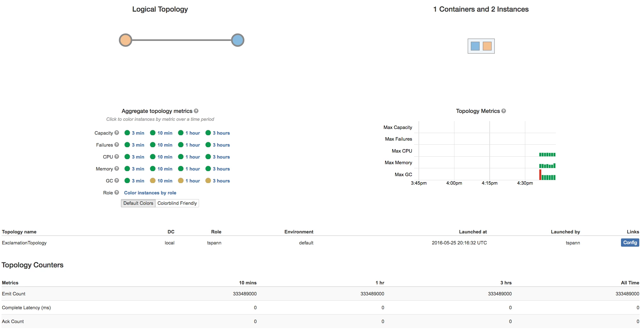Click the ExclamationTopology name cell
The height and width of the screenshot is (330, 644).
[x=24, y=243]
